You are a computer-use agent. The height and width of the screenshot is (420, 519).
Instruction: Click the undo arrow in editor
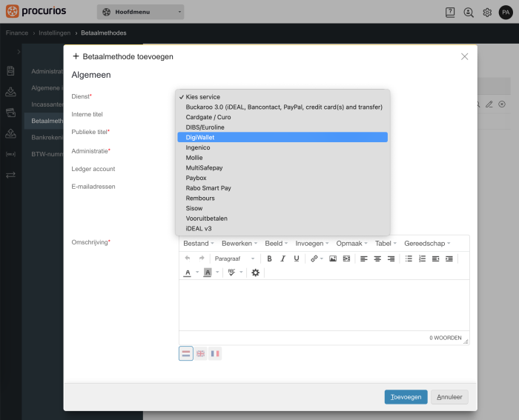(x=188, y=258)
